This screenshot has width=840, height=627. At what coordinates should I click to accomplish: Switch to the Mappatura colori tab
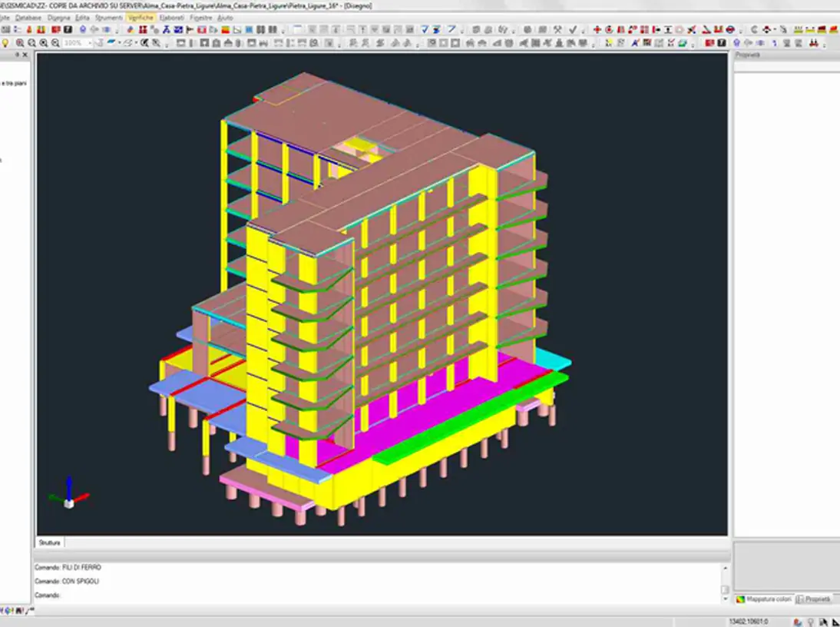pyautogui.click(x=763, y=599)
